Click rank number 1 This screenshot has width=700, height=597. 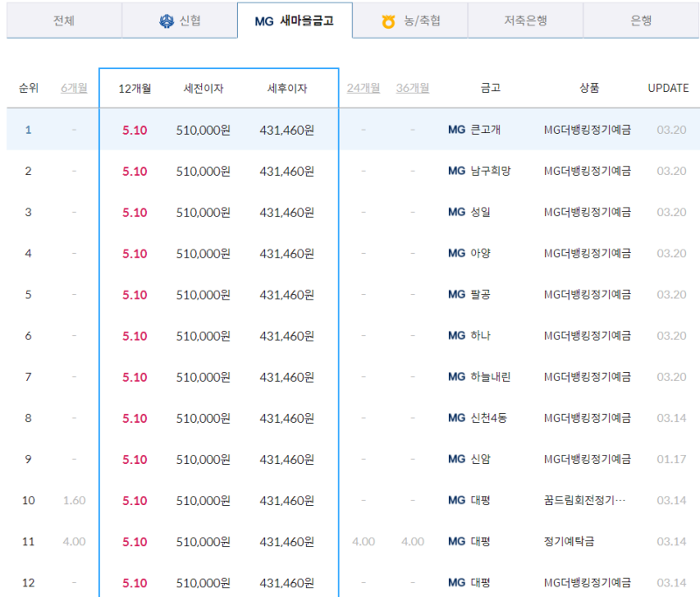click(28, 130)
